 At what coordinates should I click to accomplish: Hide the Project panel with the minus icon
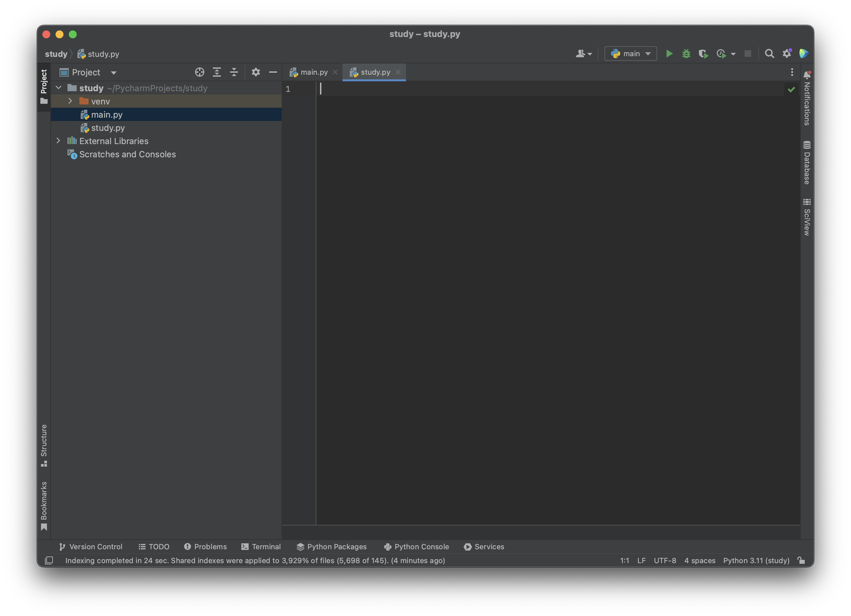273,72
